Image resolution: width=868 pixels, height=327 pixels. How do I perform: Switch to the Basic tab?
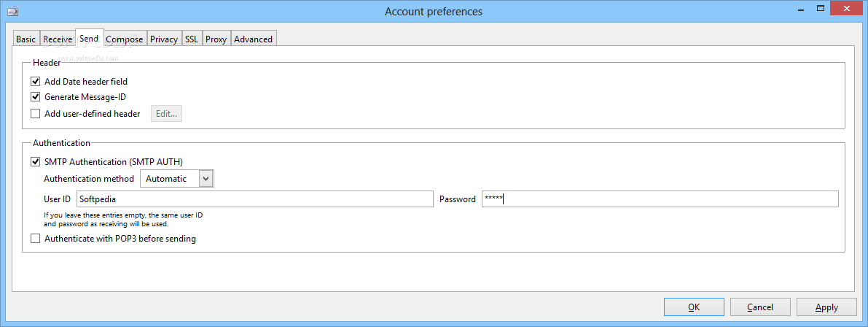click(26, 39)
